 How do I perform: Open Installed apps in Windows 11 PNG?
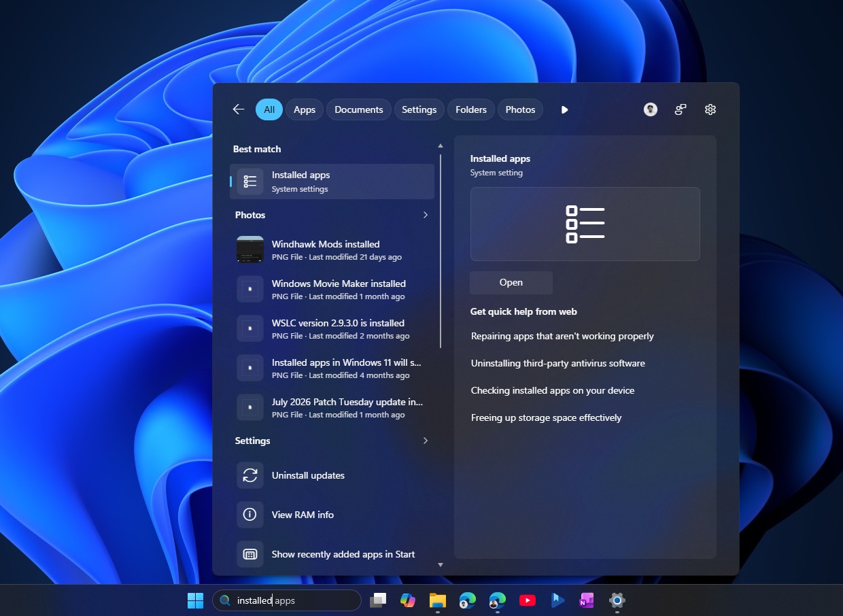tap(332, 368)
